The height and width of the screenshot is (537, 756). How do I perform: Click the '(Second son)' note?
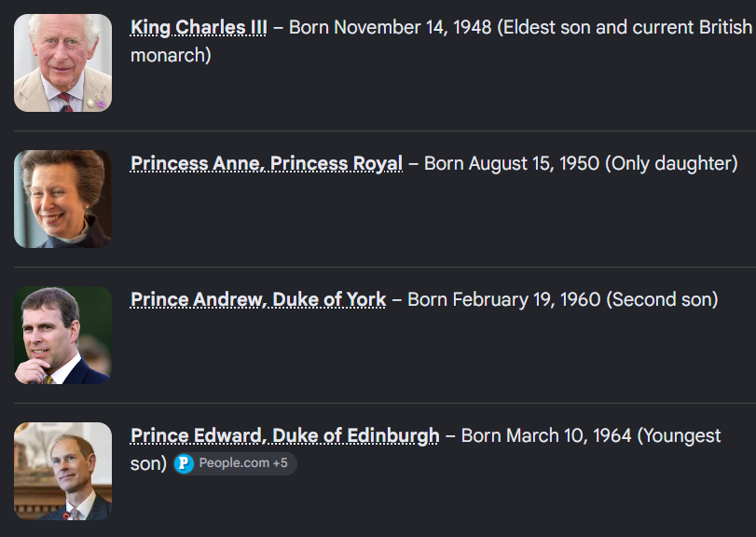point(663,300)
